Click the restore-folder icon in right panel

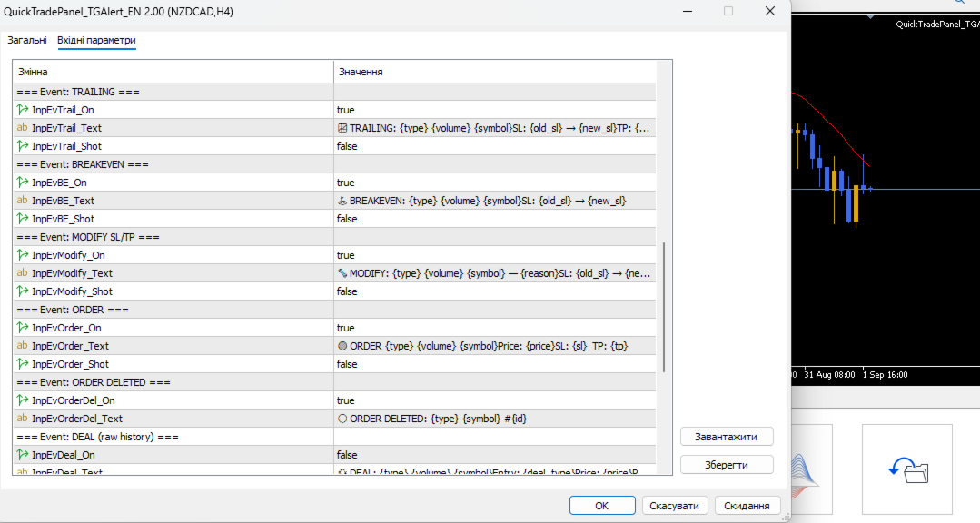[x=908, y=470]
